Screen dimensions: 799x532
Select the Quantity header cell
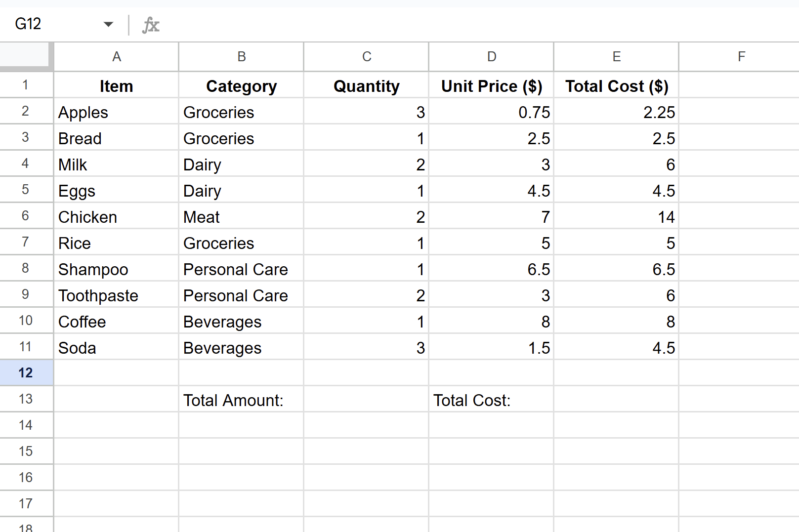(366, 85)
